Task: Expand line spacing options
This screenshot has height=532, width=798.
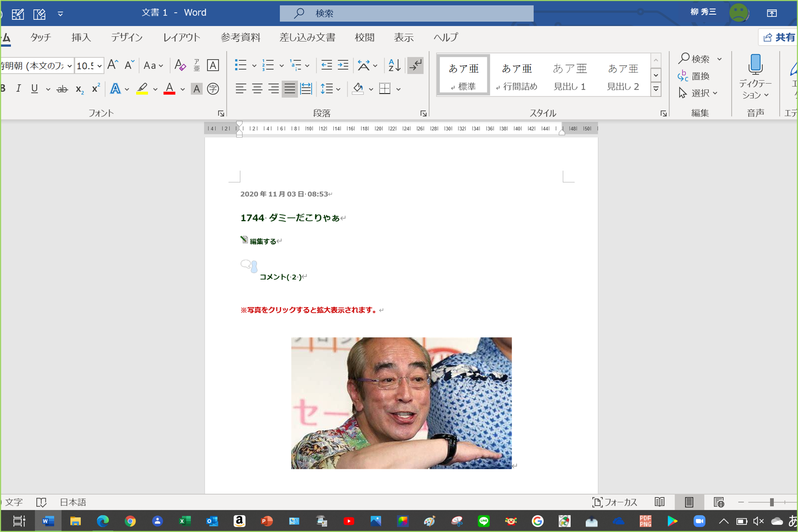Action: click(x=338, y=89)
